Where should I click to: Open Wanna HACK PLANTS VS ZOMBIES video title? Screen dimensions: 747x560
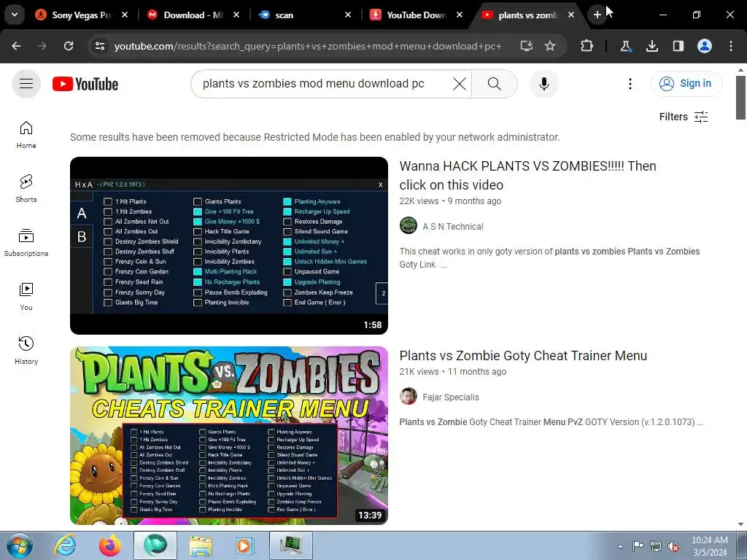tap(528, 175)
